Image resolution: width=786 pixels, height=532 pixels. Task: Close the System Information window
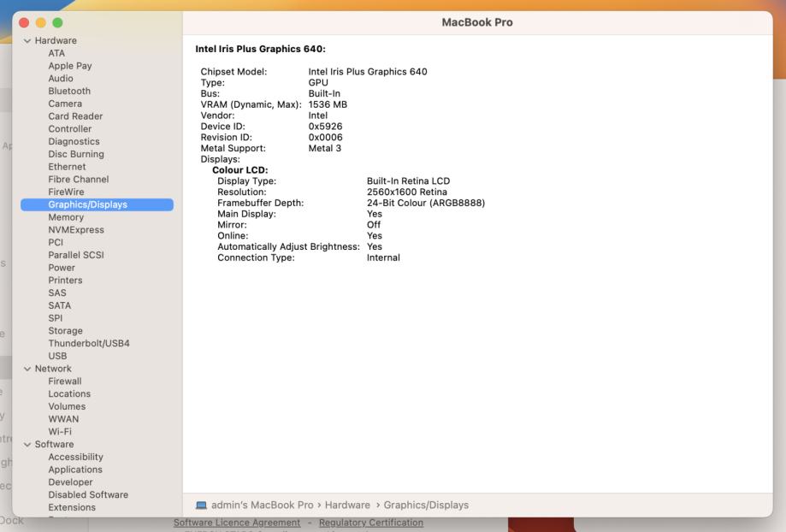click(24, 22)
